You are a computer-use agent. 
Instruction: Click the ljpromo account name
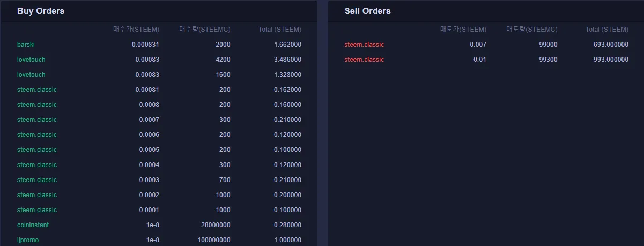click(28, 240)
